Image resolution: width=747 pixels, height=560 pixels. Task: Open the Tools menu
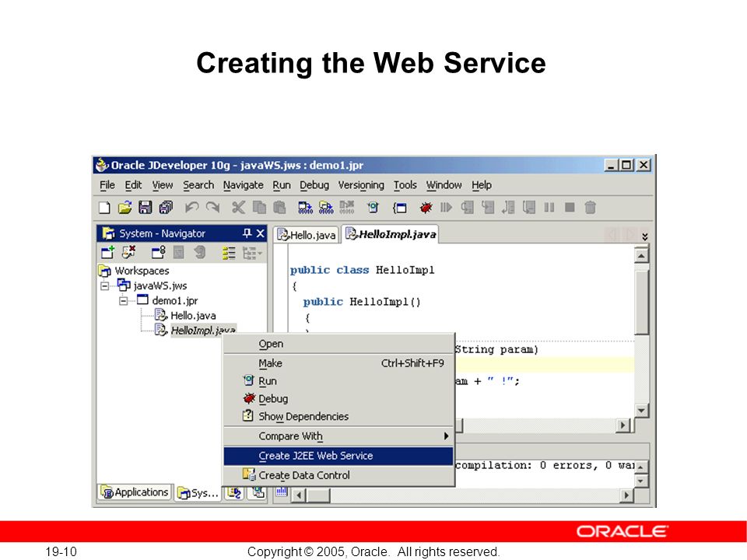coord(405,185)
